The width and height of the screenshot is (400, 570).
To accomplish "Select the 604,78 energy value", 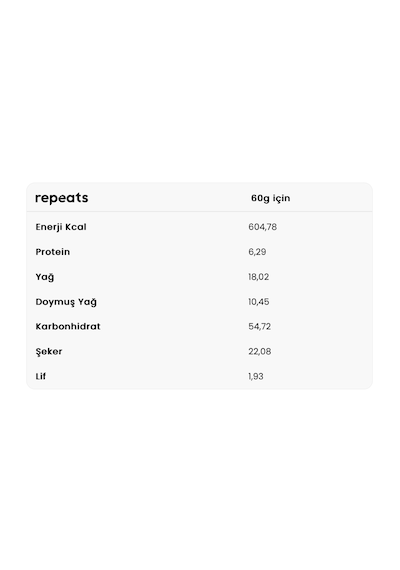I will coord(263,227).
